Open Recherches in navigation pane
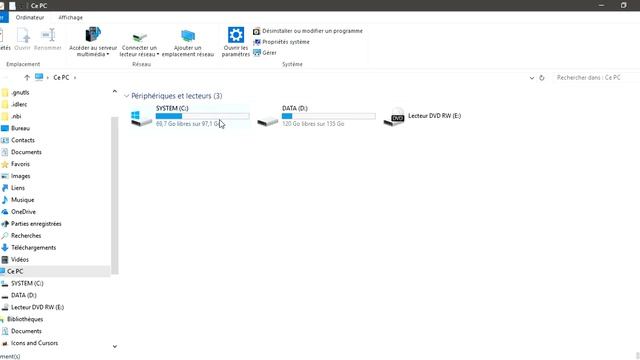This screenshot has width=640, height=360. (26, 236)
